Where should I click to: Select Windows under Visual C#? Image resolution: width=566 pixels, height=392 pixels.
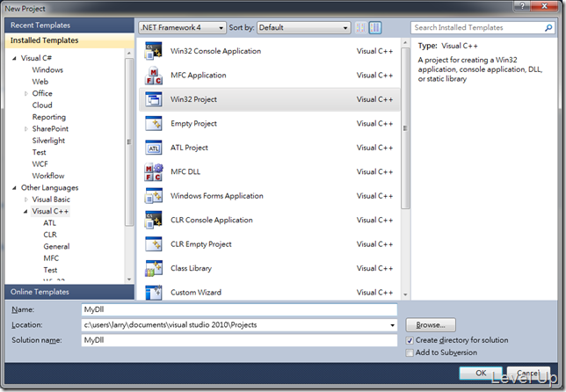coord(47,69)
